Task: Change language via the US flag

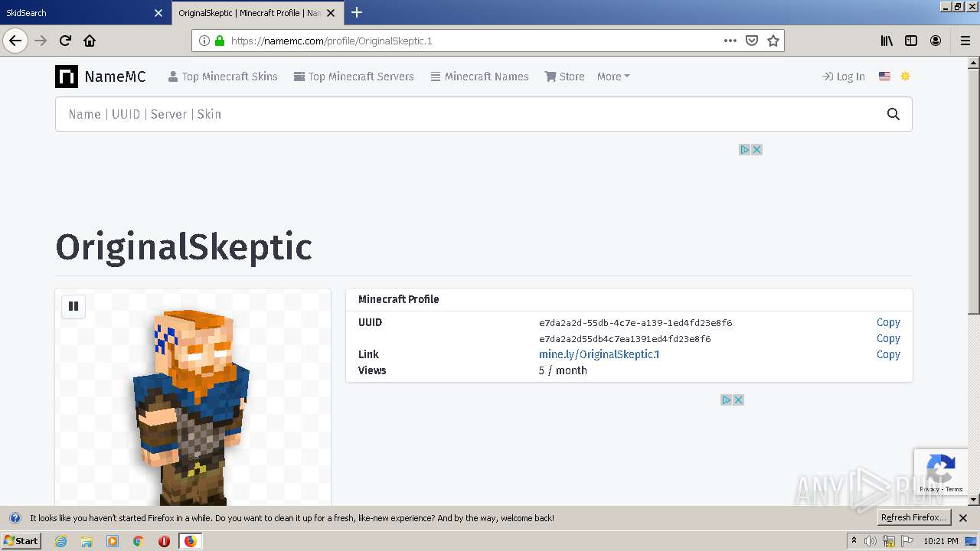Action: click(x=884, y=77)
